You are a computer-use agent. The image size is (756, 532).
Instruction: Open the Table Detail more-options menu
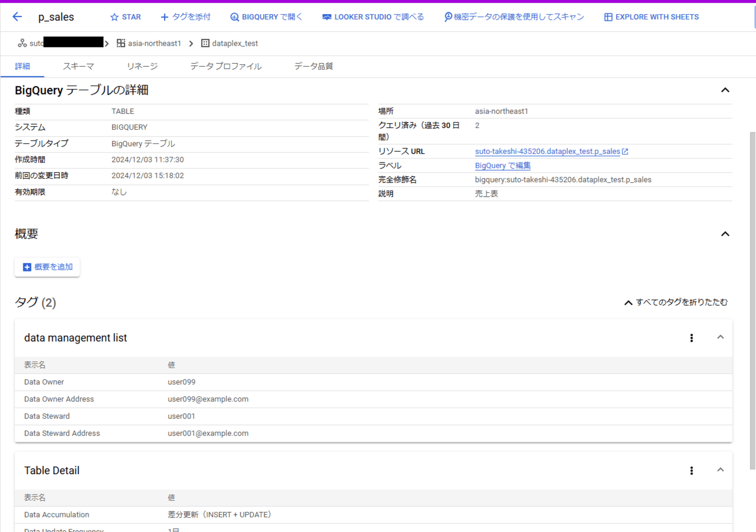click(x=691, y=470)
